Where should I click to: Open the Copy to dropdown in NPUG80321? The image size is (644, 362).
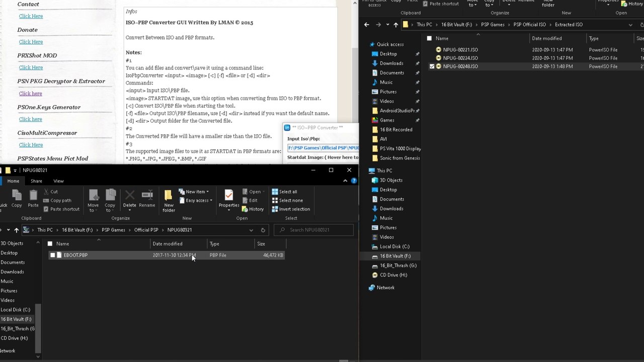pyautogui.click(x=110, y=207)
